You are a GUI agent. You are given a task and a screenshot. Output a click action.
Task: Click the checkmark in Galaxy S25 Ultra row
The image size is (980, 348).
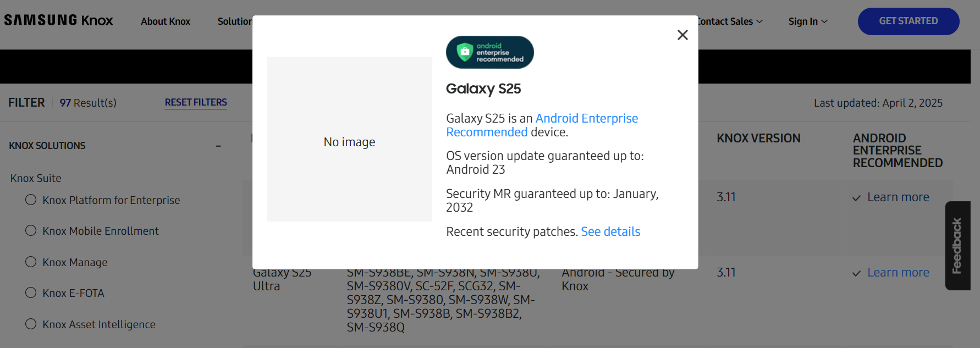[856, 273]
